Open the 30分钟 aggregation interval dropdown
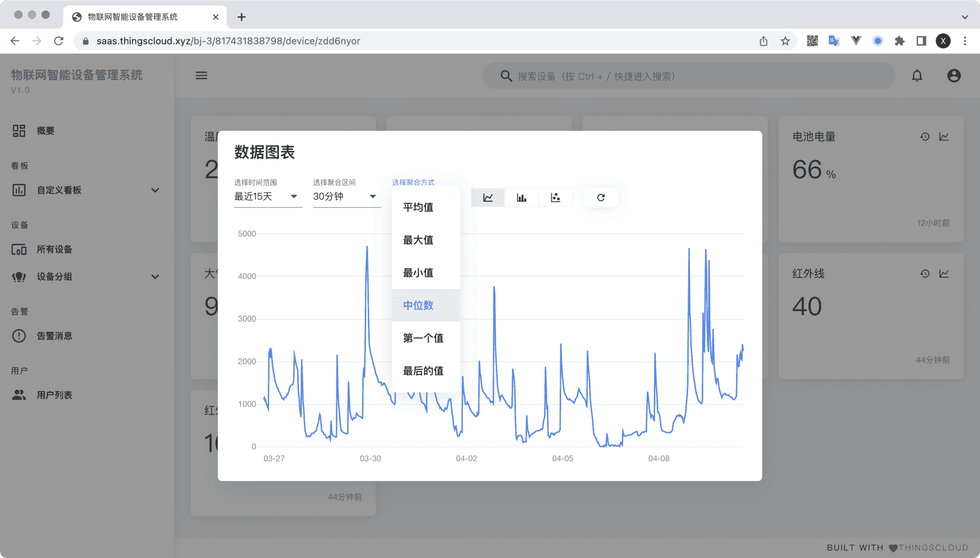This screenshot has width=980, height=558. coord(344,197)
